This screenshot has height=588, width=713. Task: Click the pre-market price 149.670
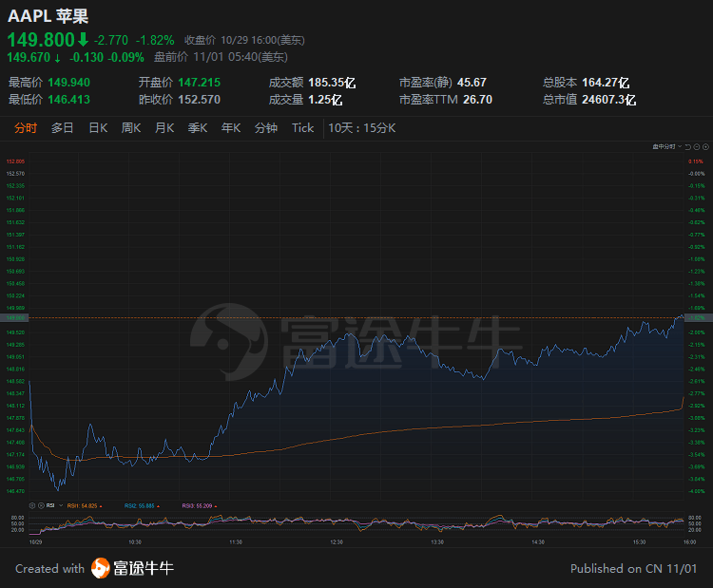coord(29,57)
